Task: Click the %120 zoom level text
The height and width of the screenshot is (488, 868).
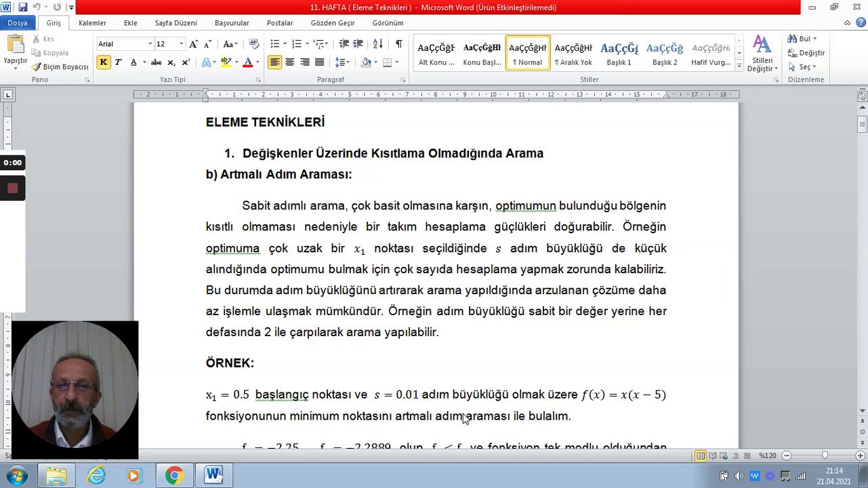Action: (768, 455)
